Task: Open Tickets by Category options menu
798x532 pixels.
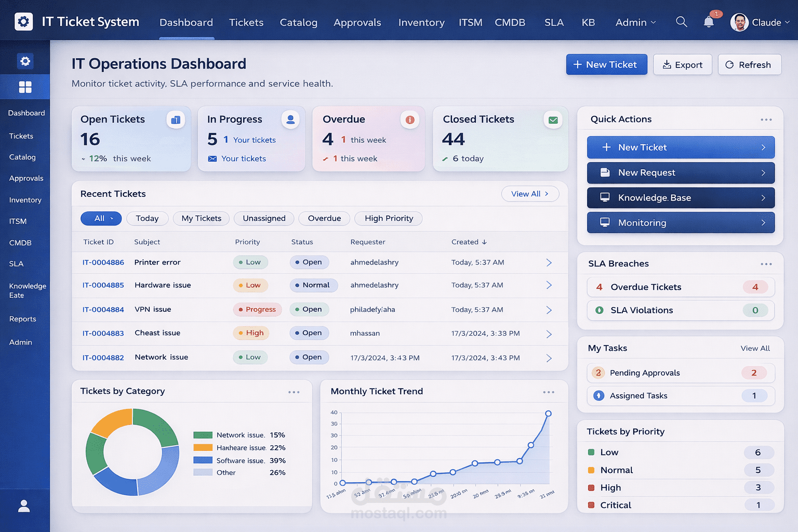Action: pos(294,392)
